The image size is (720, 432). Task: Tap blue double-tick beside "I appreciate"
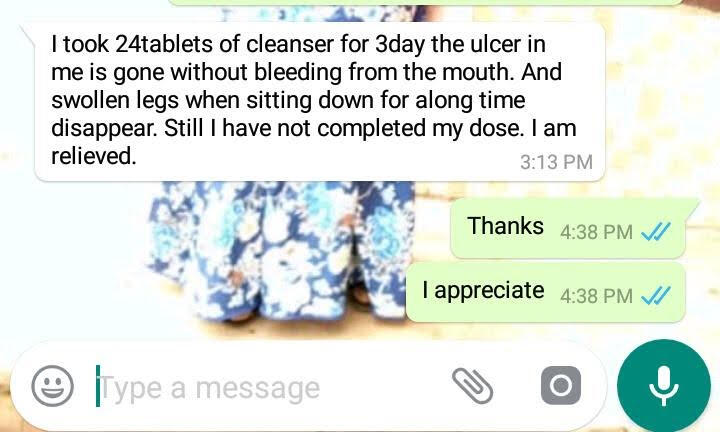point(656,296)
